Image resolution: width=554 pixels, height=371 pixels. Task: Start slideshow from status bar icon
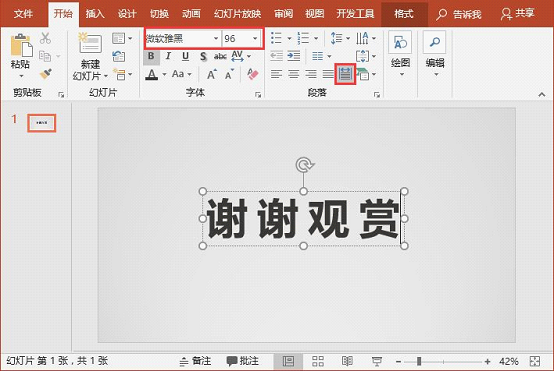[377, 361]
